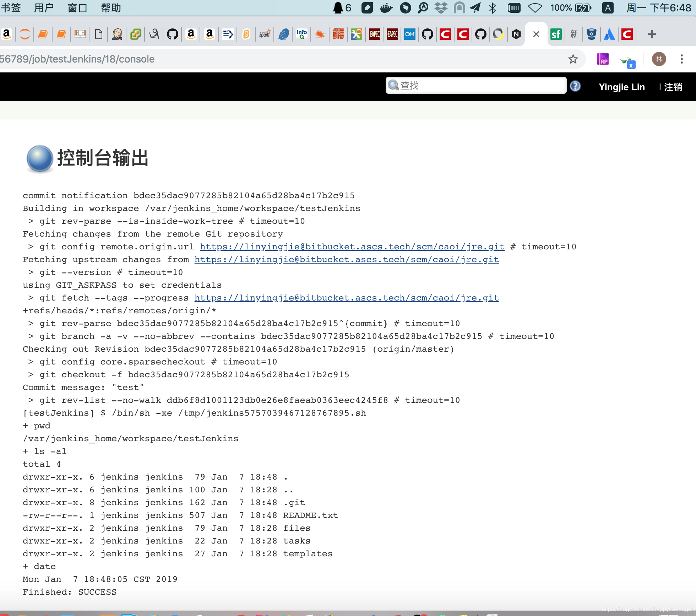Click the Docker whale menu bar icon

[x=386, y=8]
